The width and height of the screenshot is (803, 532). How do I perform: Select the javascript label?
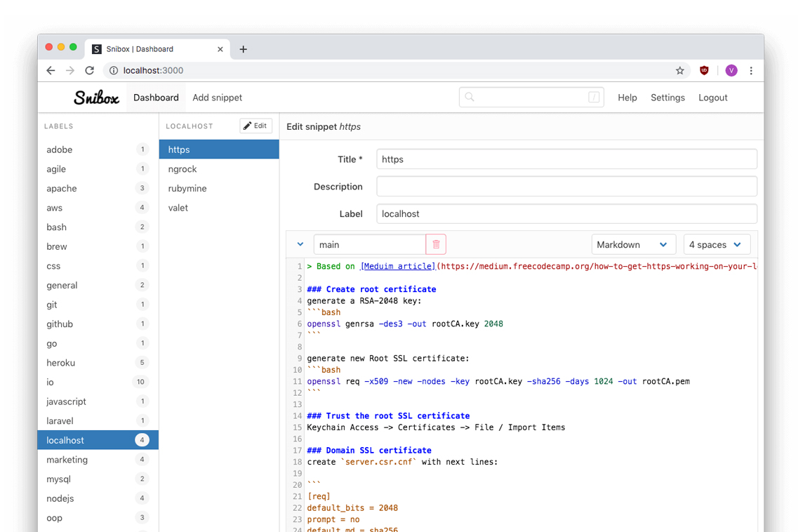tap(98, 401)
